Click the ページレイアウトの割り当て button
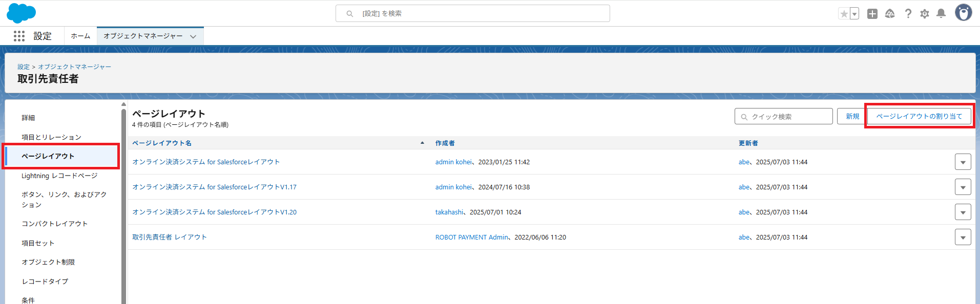The width and height of the screenshot is (980, 304). 919,116
